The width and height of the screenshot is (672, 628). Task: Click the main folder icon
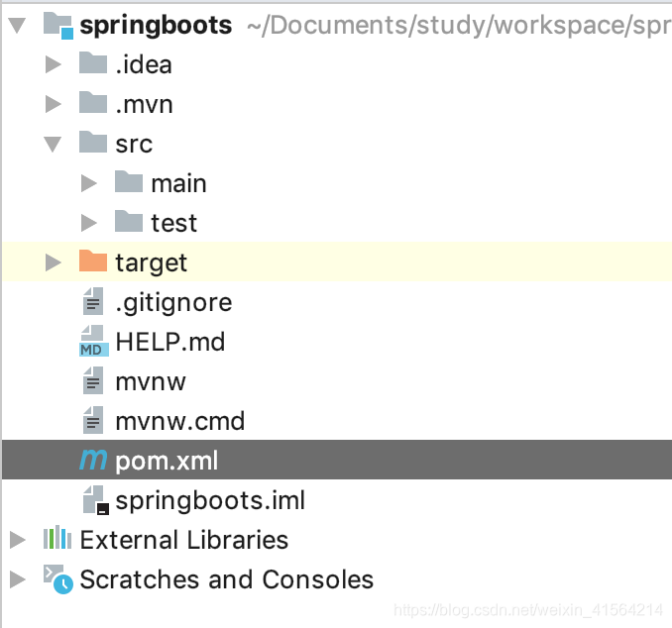(x=129, y=181)
